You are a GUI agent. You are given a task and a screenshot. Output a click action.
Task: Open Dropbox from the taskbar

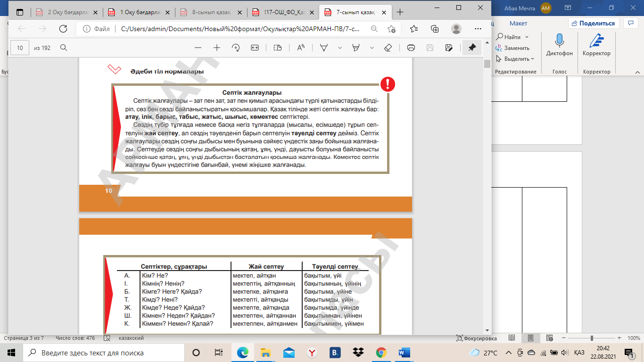[358, 353]
